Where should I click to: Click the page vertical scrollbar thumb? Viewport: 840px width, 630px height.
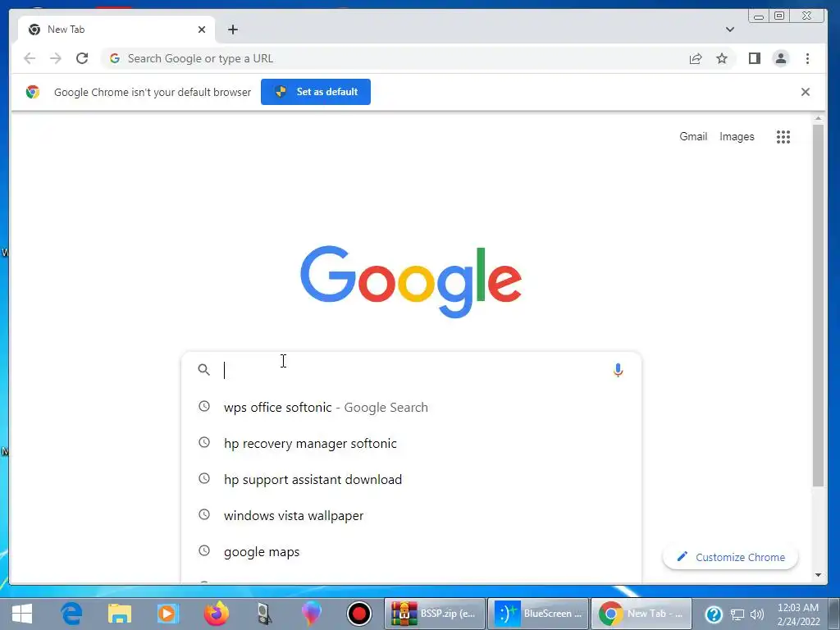point(818,305)
